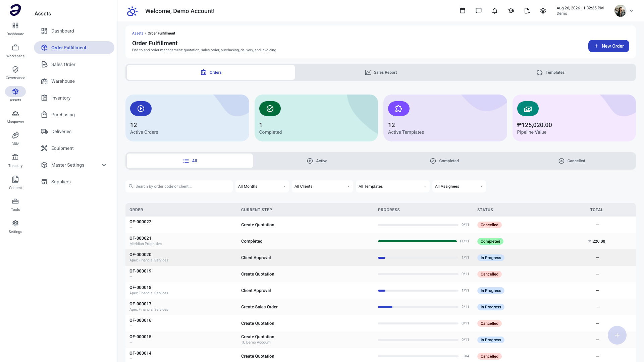The width and height of the screenshot is (644, 362).
Task: Click Cancelled status badge of OF-000019
Action: [x=489, y=274]
